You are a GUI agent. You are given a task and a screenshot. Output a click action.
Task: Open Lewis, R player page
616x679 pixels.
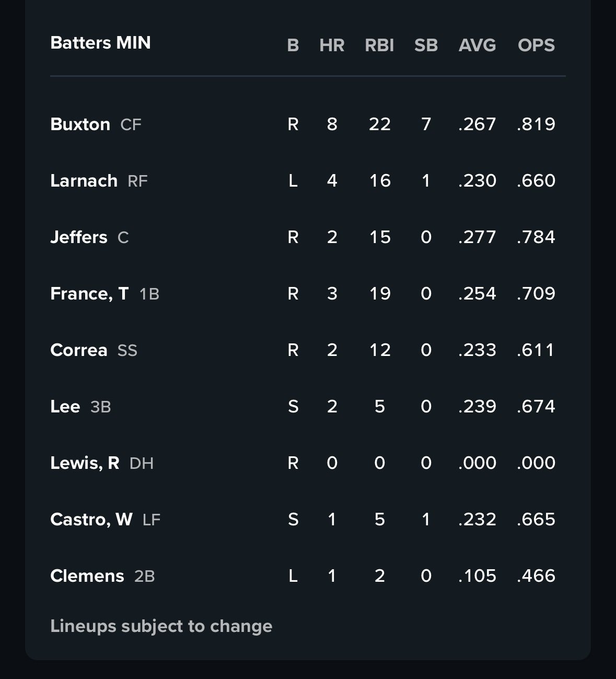(x=85, y=463)
